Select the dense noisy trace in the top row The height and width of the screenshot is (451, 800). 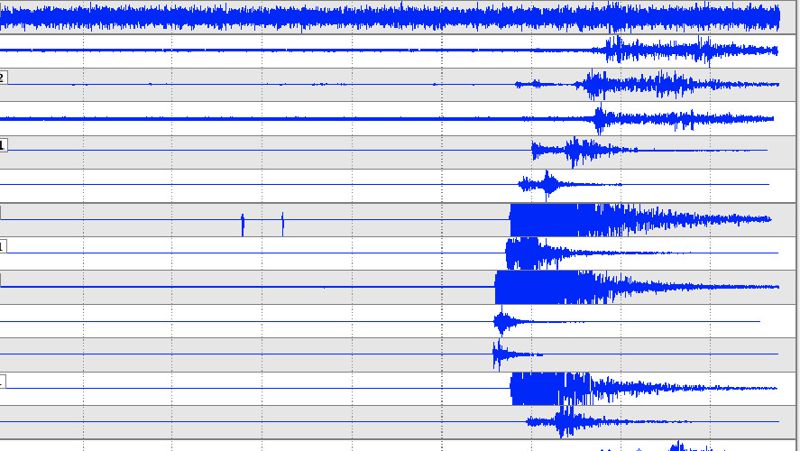coord(400,17)
